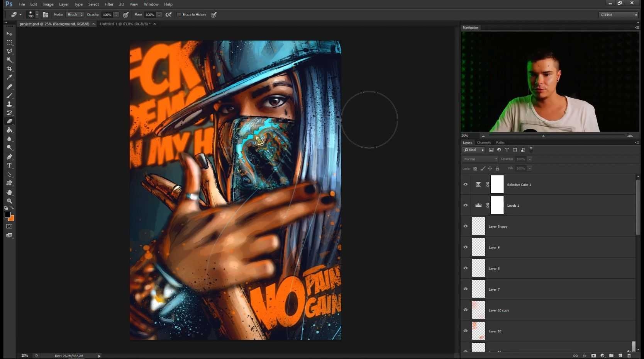Toggle the Brush panel icon in options bar
This screenshot has width=644, height=359.
point(46,15)
